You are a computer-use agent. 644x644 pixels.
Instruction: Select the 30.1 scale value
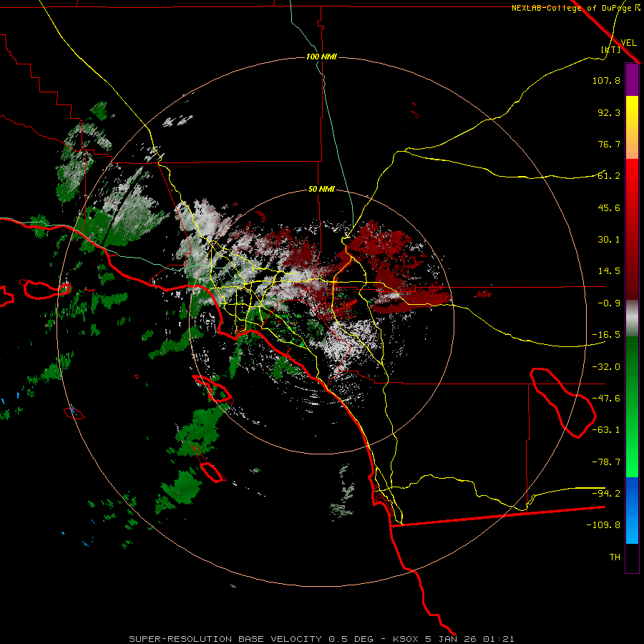(x=609, y=240)
